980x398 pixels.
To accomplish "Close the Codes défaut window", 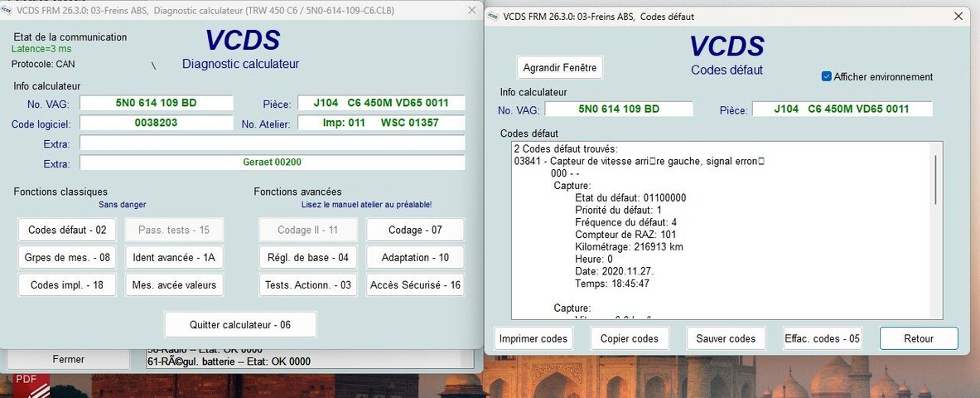I will 958,17.
